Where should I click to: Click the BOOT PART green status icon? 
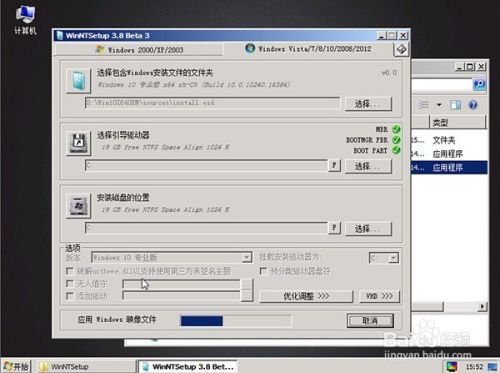click(396, 150)
